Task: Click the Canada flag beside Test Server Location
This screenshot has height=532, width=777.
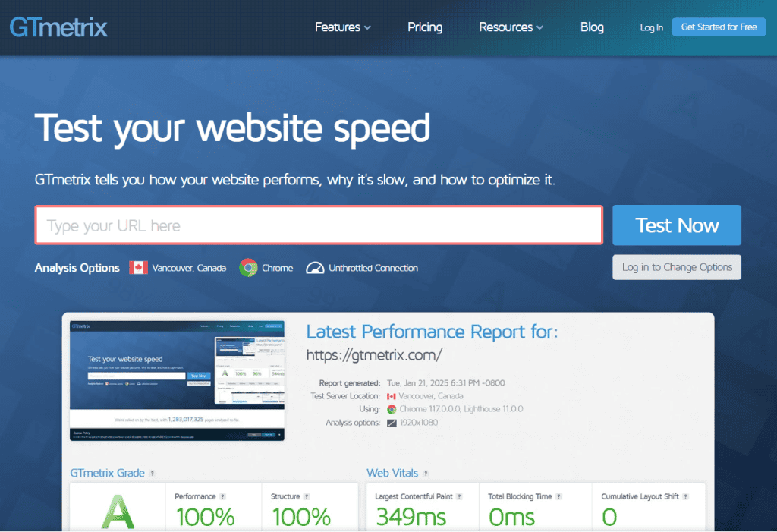Action: coord(392,396)
